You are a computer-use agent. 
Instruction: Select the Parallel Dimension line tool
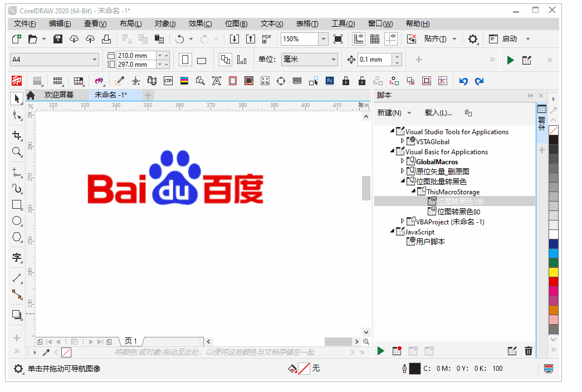(17, 278)
